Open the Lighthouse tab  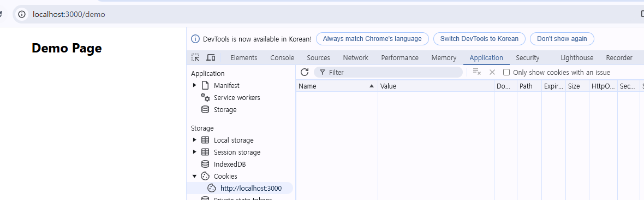click(x=577, y=57)
